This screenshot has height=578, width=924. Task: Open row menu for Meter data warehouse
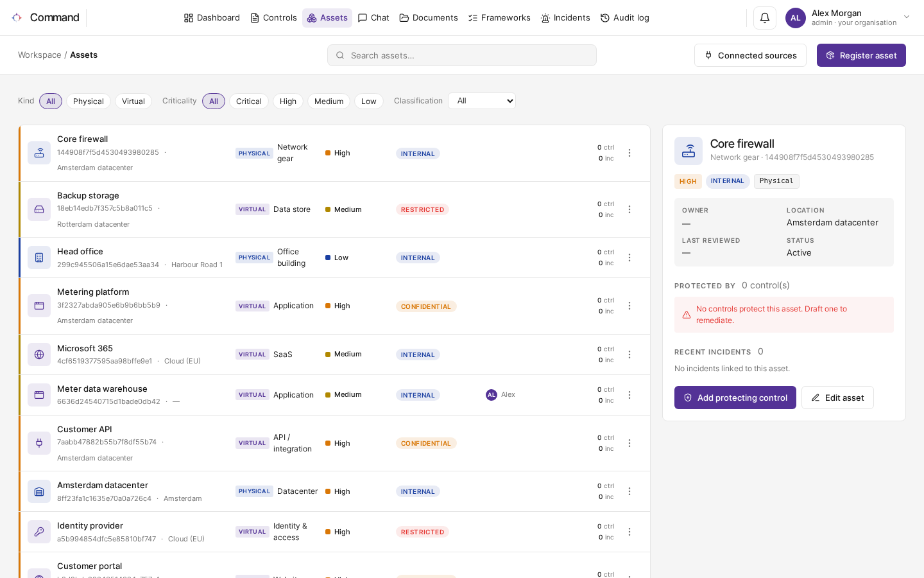pos(629,395)
